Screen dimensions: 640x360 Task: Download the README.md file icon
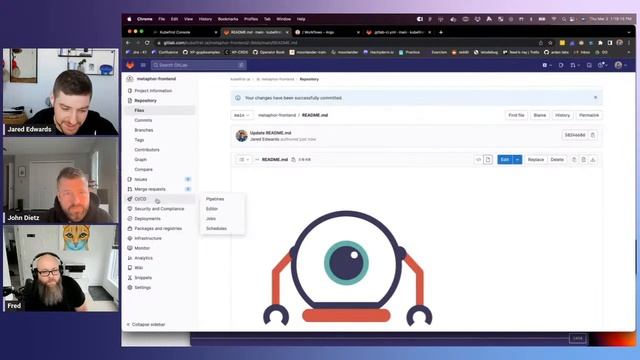(593, 160)
